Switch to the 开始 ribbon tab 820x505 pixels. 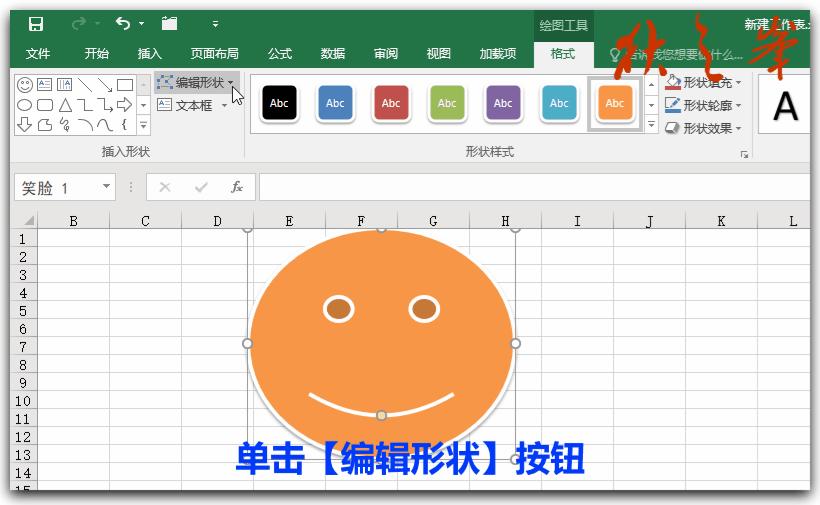pos(96,53)
